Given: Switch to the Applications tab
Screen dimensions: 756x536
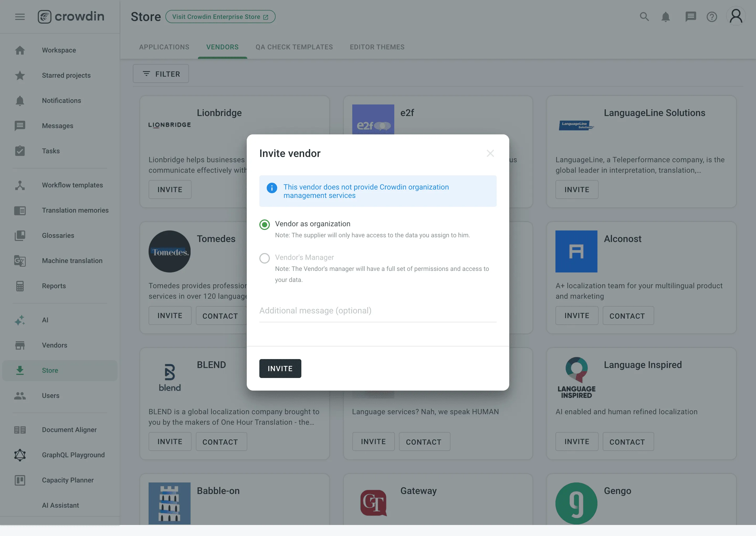Looking at the screenshot, I should (x=164, y=47).
